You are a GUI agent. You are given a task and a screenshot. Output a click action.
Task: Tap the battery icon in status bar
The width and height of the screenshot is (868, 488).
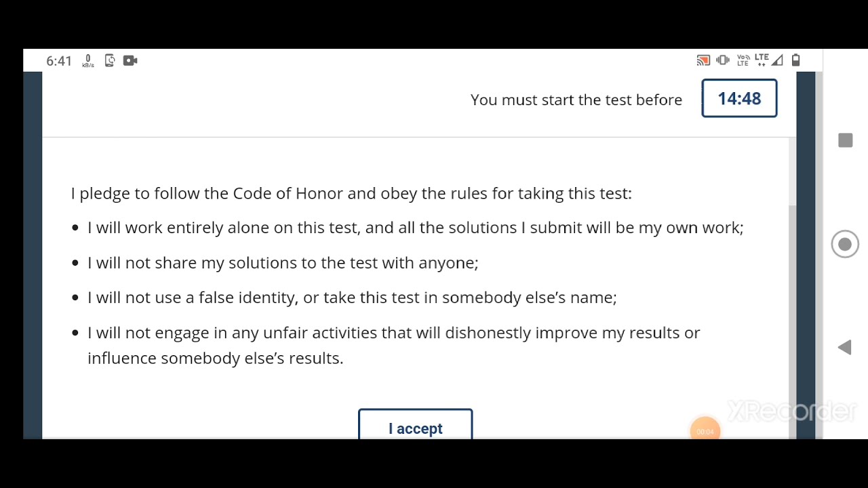pos(796,60)
